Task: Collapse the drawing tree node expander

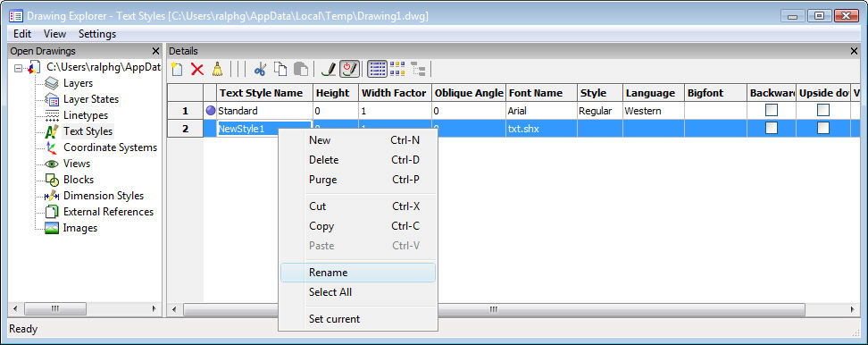Action: (x=18, y=69)
